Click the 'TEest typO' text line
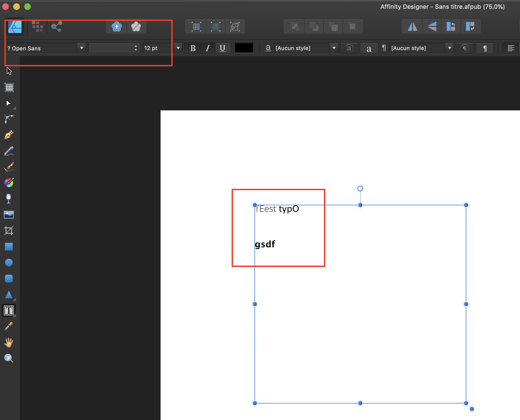The image size is (520, 420). pyautogui.click(x=277, y=209)
